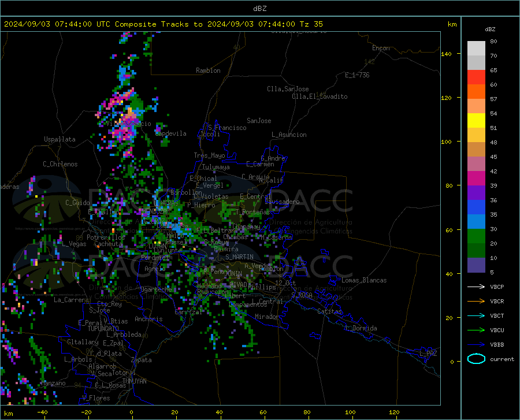Click the 'Tulumaya' map label
Image resolution: width=520 pixels, height=420 pixels.
click(216, 167)
